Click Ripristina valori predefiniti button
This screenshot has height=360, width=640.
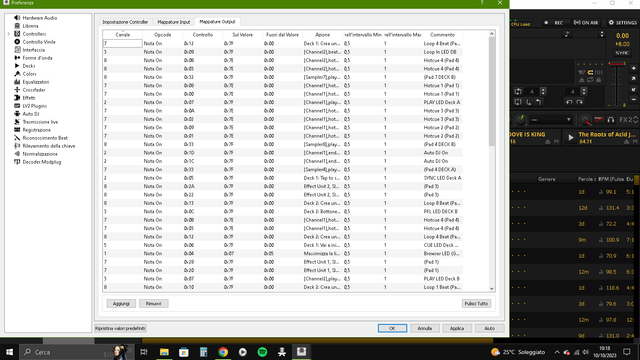pyautogui.click(x=120, y=328)
